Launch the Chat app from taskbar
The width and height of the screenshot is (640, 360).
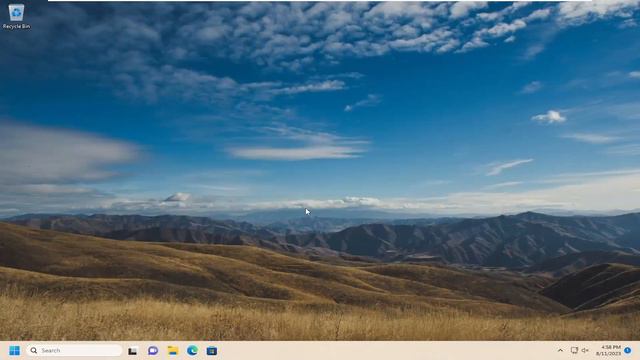pyautogui.click(x=153, y=351)
